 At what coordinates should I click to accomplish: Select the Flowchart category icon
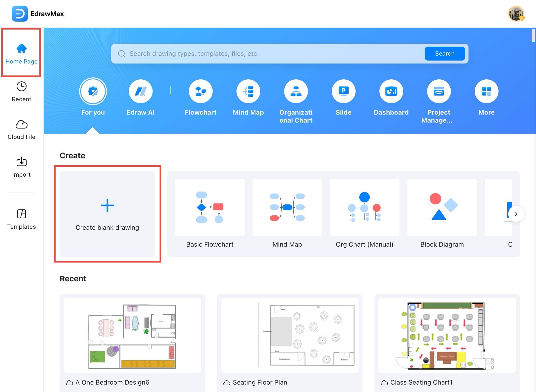[x=201, y=92]
